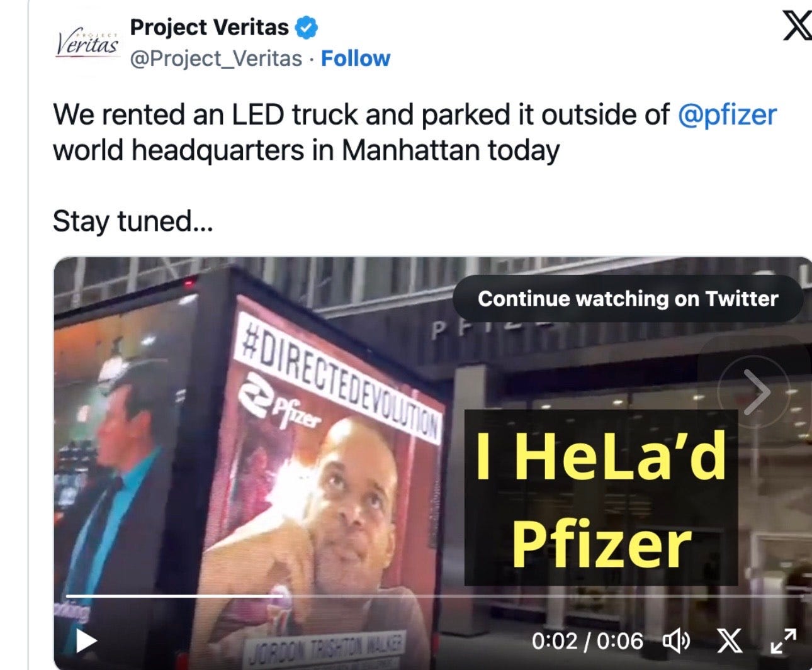
Task: Open the @pfizer mention link
Action: pyautogui.click(x=727, y=114)
